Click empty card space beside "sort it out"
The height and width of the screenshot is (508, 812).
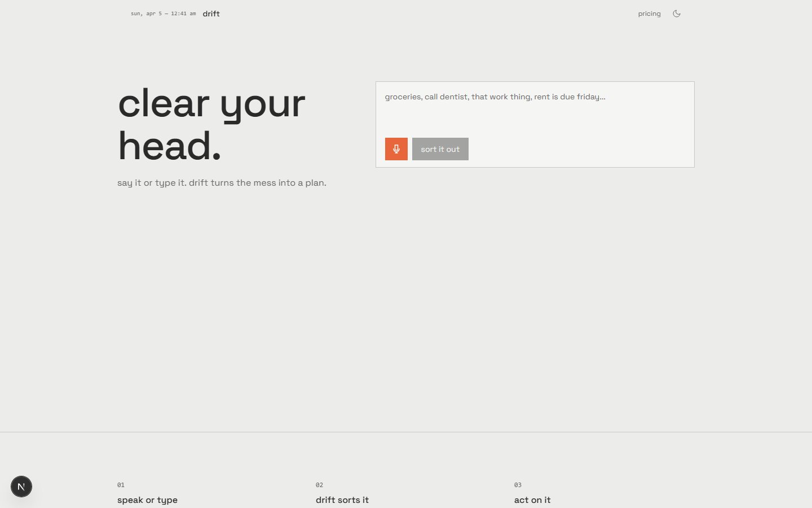click(581, 149)
